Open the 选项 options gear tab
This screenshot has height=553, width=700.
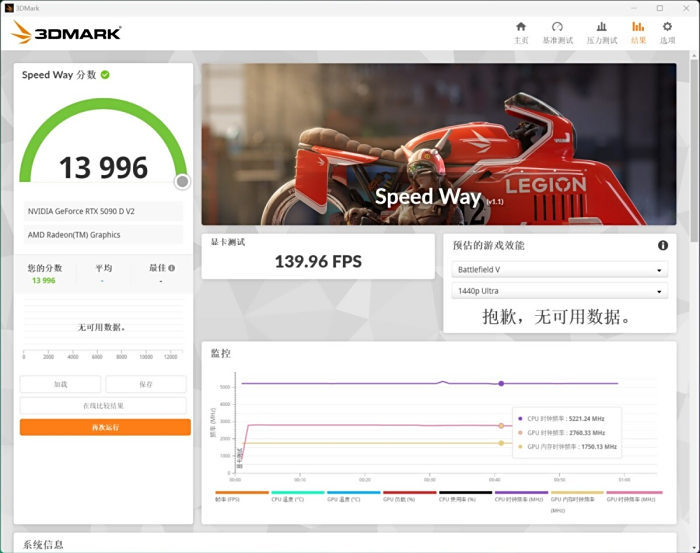coord(667,33)
